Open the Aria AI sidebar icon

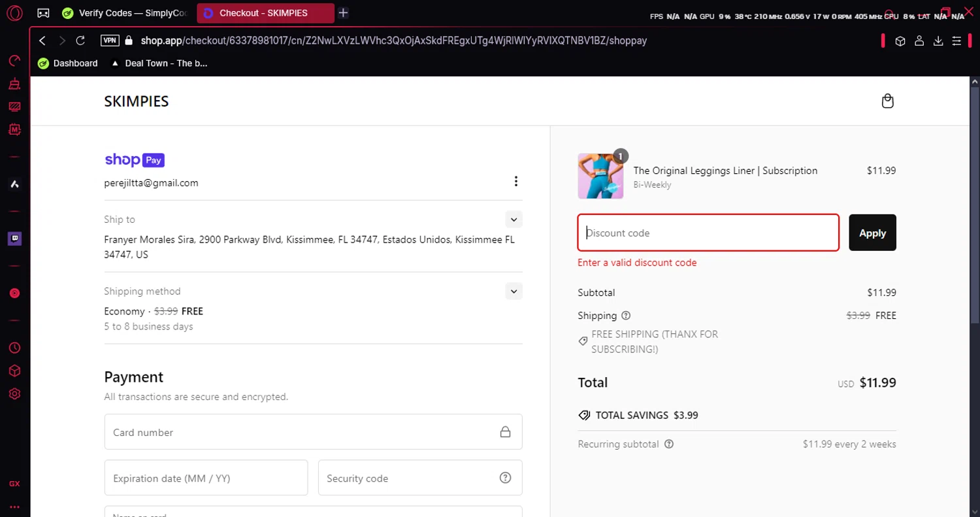point(14,184)
